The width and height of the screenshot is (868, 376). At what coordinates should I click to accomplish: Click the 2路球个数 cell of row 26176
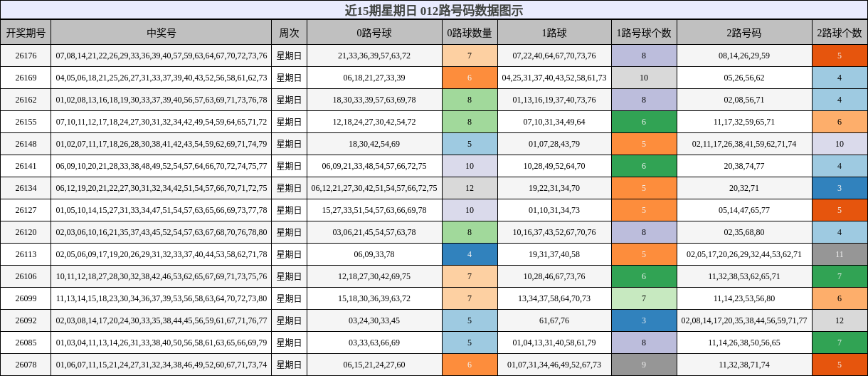[x=840, y=56]
